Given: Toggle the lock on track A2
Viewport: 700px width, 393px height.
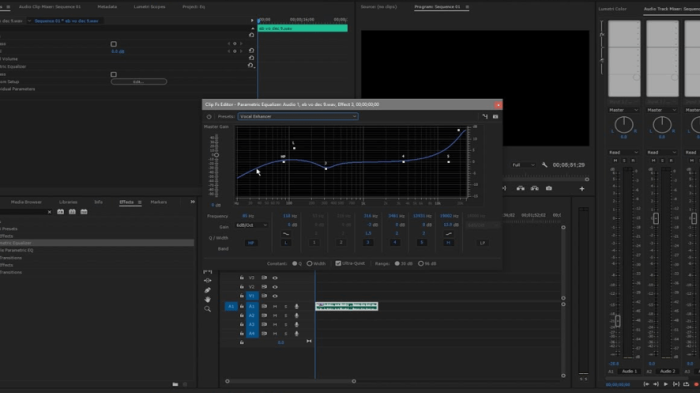Looking at the screenshot, I should click(242, 315).
